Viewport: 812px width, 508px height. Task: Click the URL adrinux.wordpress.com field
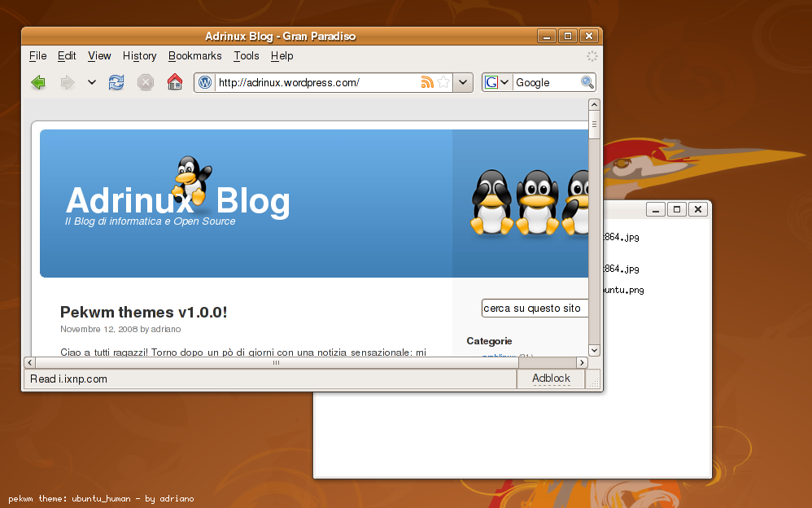pyautogui.click(x=317, y=82)
